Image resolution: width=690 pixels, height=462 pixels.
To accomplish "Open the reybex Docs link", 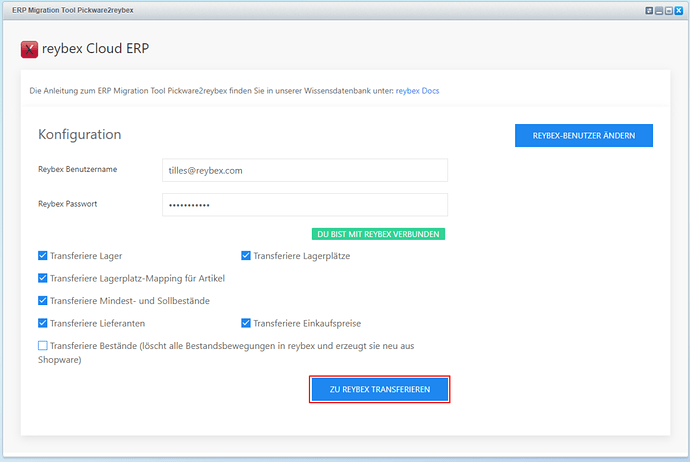I will [417, 91].
